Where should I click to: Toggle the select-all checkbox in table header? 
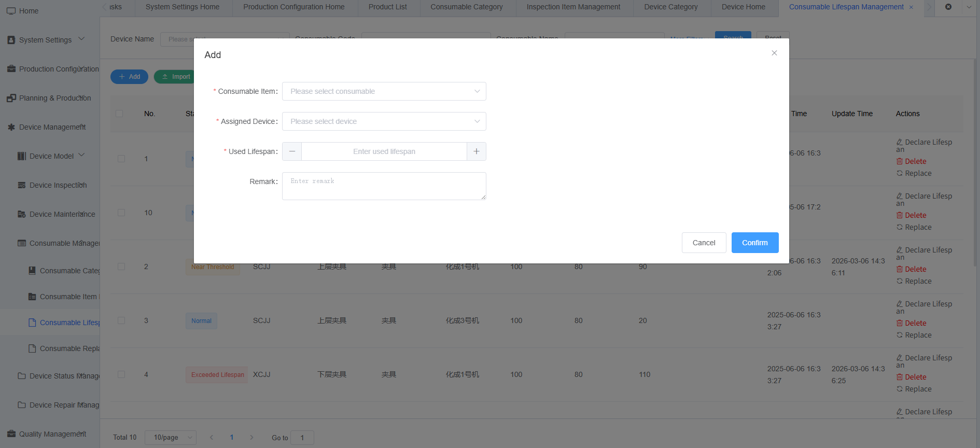119,114
